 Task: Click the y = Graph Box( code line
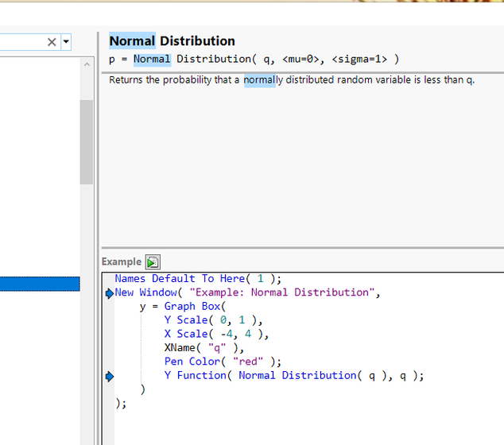pos(183,307)
